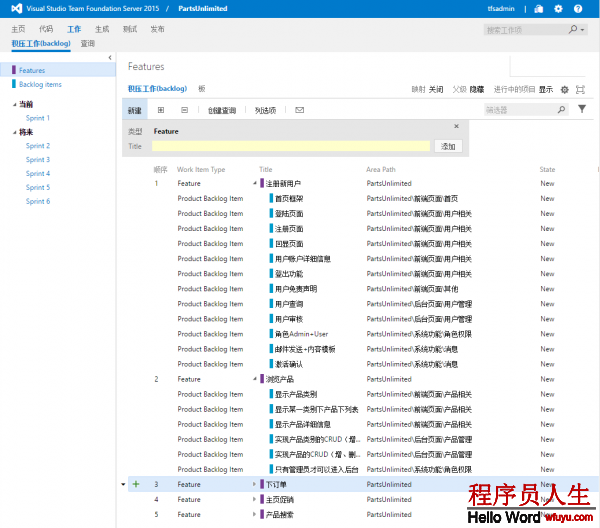Viewport: 600px width, 528px height.
Task: Select Backlog items in sidebar
Action: [40, 84]
